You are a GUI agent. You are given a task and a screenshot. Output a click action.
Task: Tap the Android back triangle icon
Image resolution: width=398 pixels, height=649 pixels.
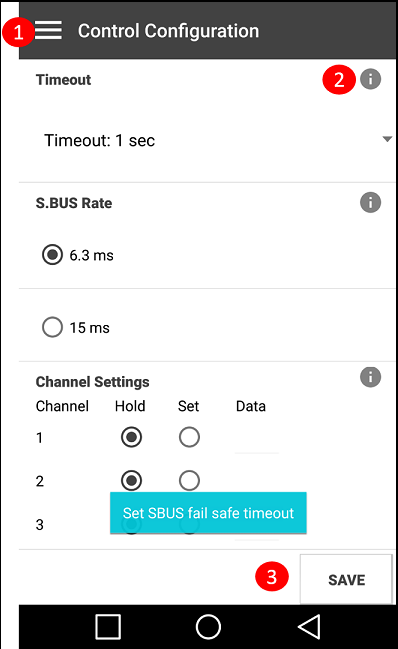click(309, 627)
